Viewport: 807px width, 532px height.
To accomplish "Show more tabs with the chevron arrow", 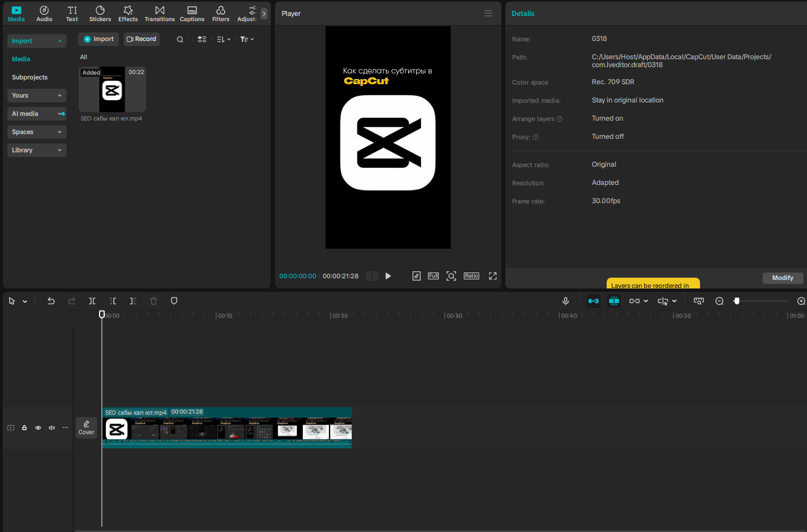I will coord(264,14).
